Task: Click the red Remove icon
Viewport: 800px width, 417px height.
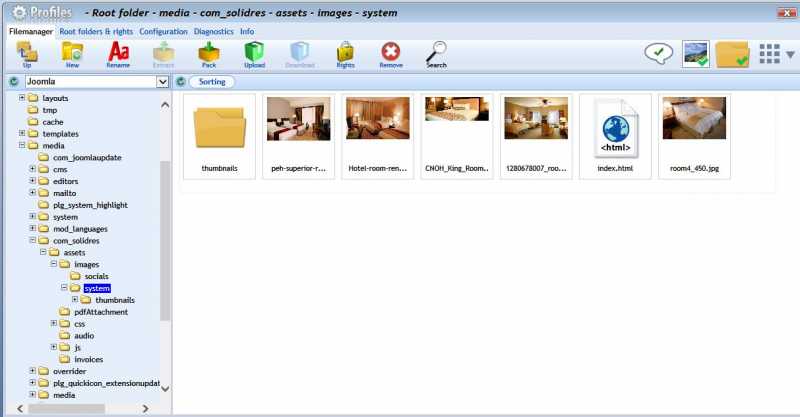Action: point(391,52)
